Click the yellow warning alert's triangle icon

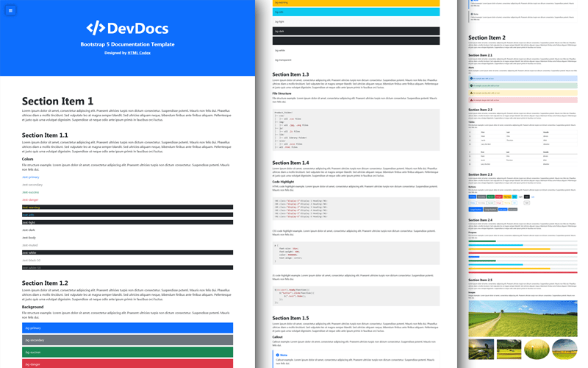pyautogui.click(x=471, y=93)
